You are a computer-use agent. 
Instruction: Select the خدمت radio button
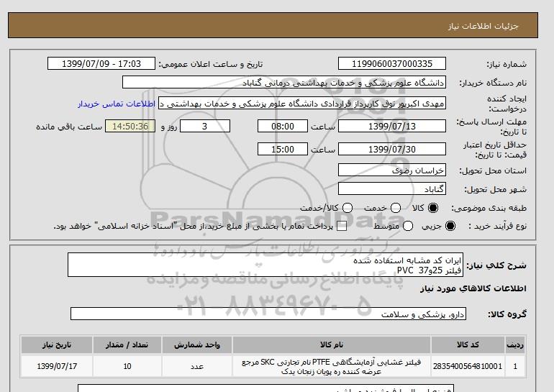(x=396, y=208)
